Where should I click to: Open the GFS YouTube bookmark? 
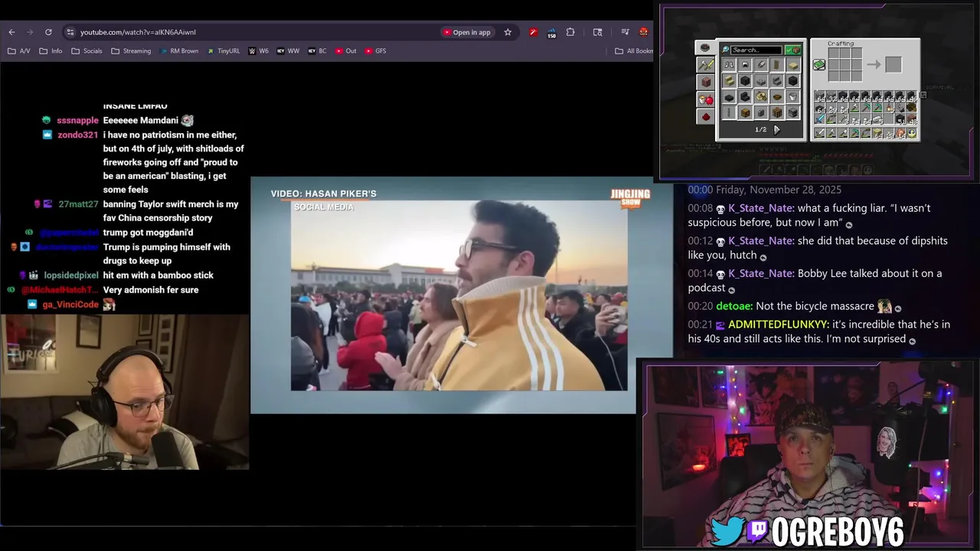coord(375,51)
